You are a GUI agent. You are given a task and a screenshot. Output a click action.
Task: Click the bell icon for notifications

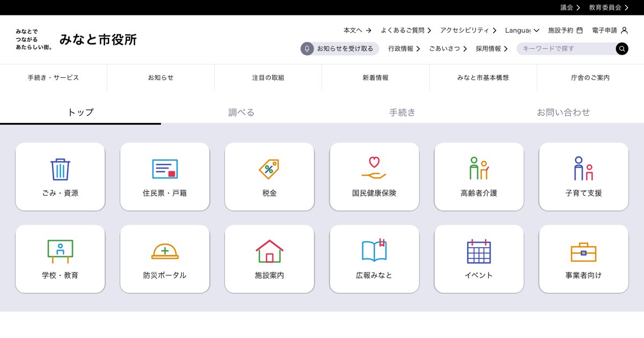click(x=307, y=49)
